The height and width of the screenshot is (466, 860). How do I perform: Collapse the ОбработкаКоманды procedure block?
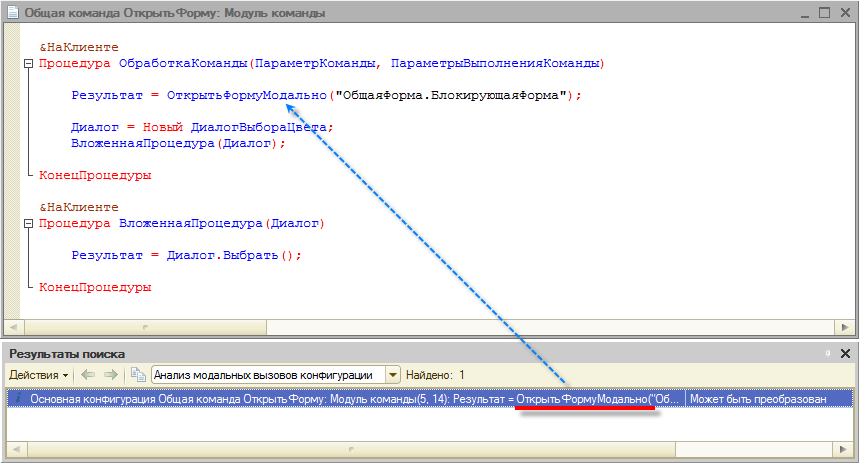click(27, 63)
